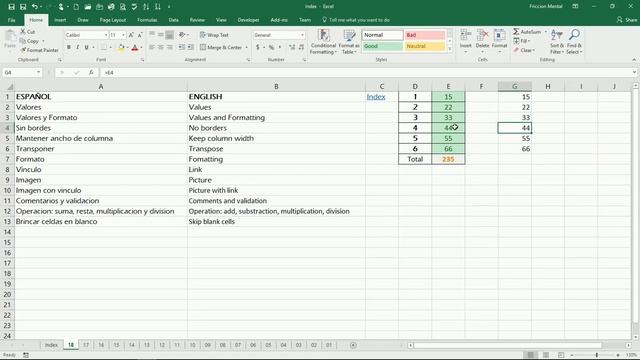Image resolution: width=640 pixels, height=360 pixels.
Task: Expand Merge & Center dropdown arrow
Action: [x=247, y=47]
